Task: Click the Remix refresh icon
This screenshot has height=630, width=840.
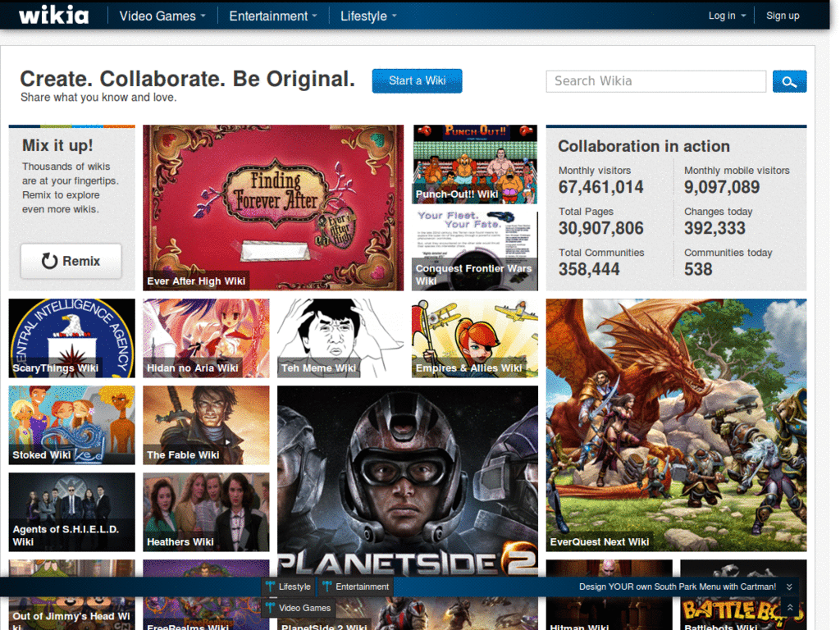Action: pyautogui.click(x=50, y=260)
